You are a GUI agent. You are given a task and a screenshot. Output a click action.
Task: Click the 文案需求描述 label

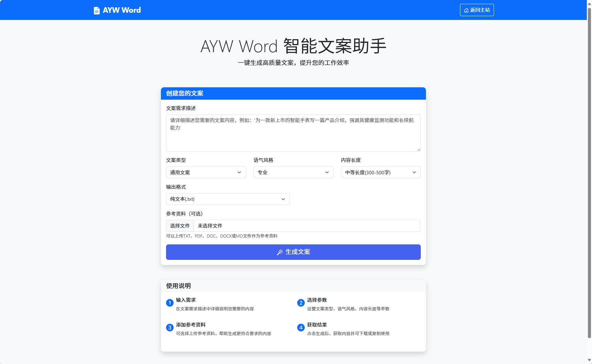(x=181, y=108)
